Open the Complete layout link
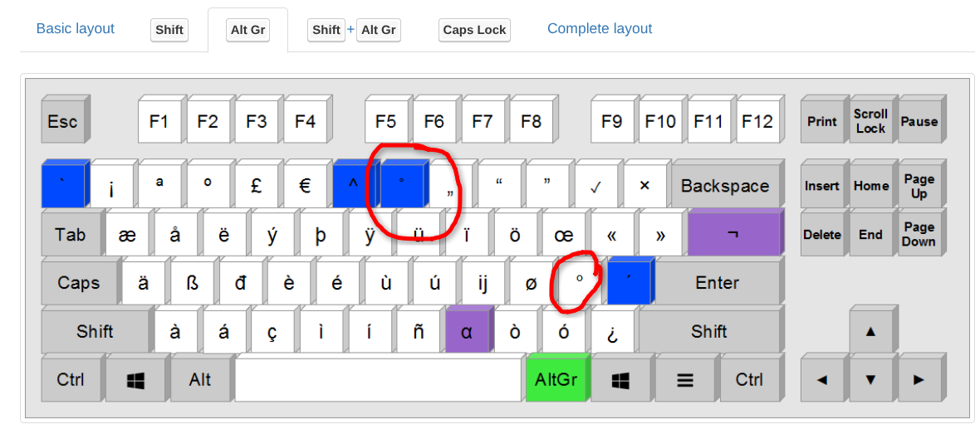 tap(600, 29)
